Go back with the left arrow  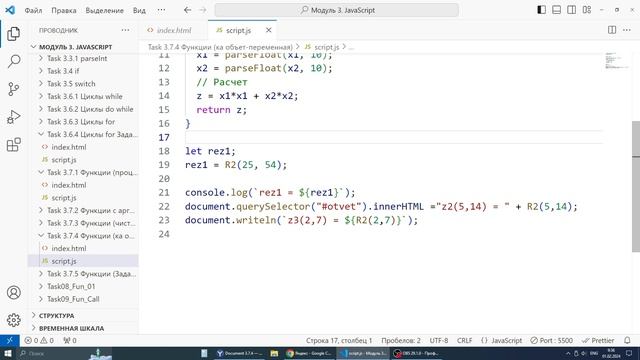coord(187,10)
